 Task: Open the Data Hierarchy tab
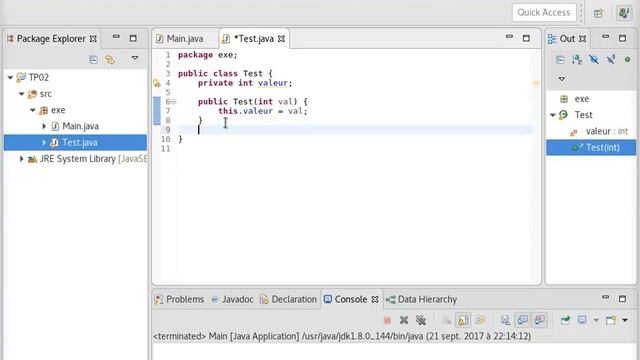[x=421, y=299]
